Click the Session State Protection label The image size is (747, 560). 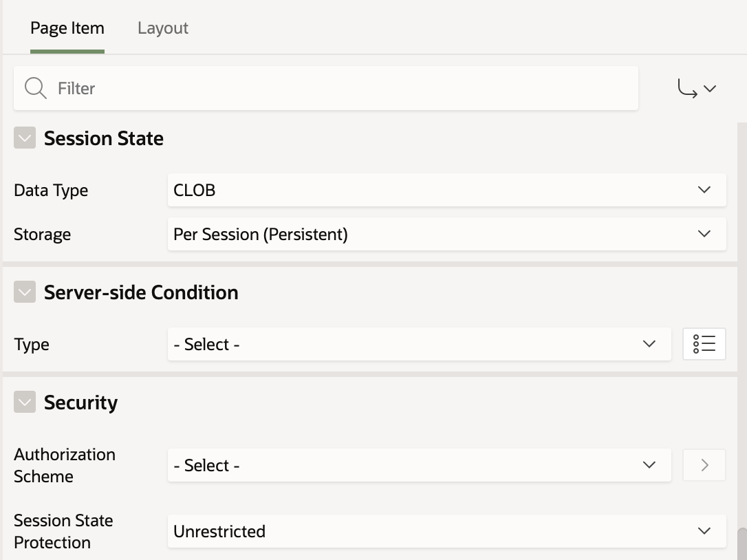click(63, 531)
